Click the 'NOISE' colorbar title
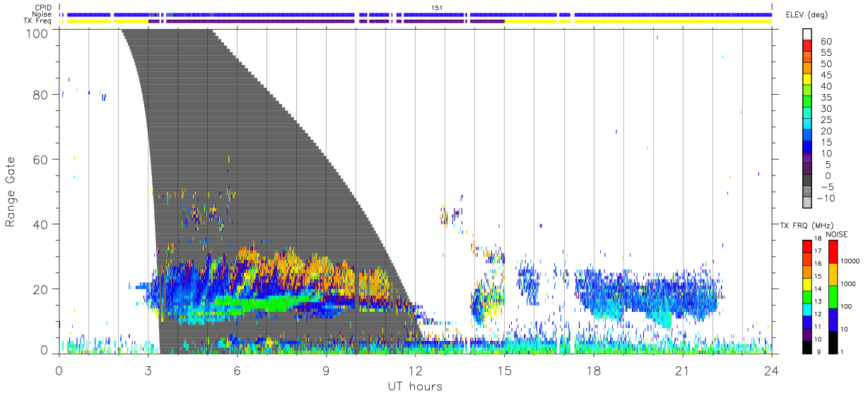The height and width of the screenshot is (401, 868). tap(836, 234)
